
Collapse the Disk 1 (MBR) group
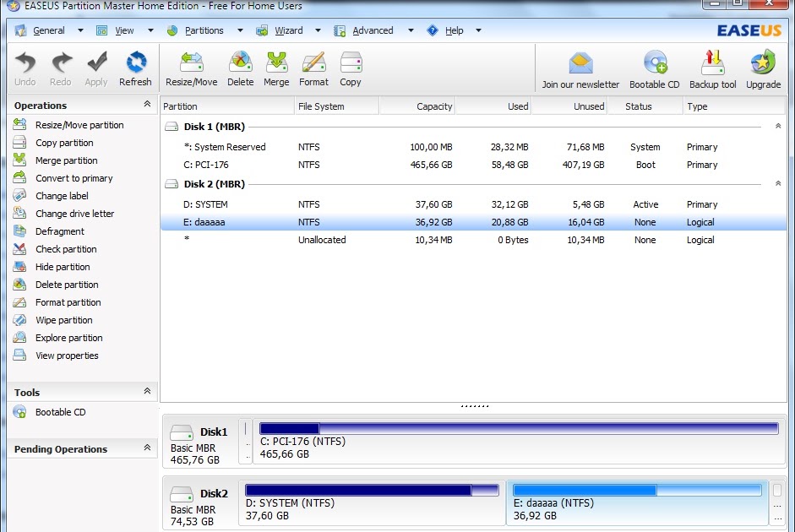pos(778,126)
